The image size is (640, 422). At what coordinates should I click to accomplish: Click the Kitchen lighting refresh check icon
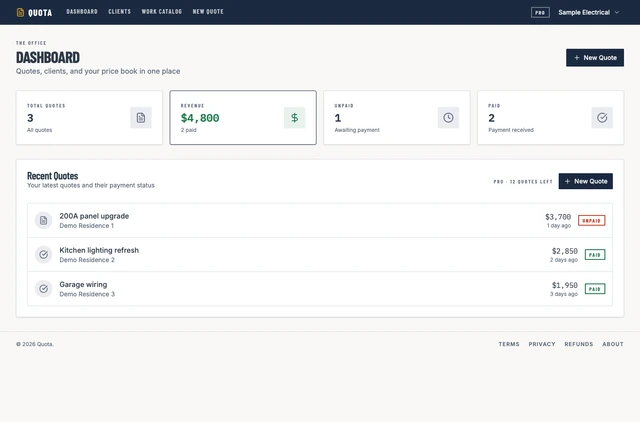point(43,255)
